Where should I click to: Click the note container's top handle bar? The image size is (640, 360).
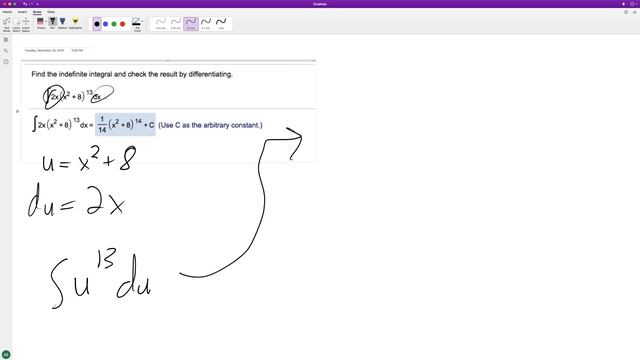click(168, 60)
